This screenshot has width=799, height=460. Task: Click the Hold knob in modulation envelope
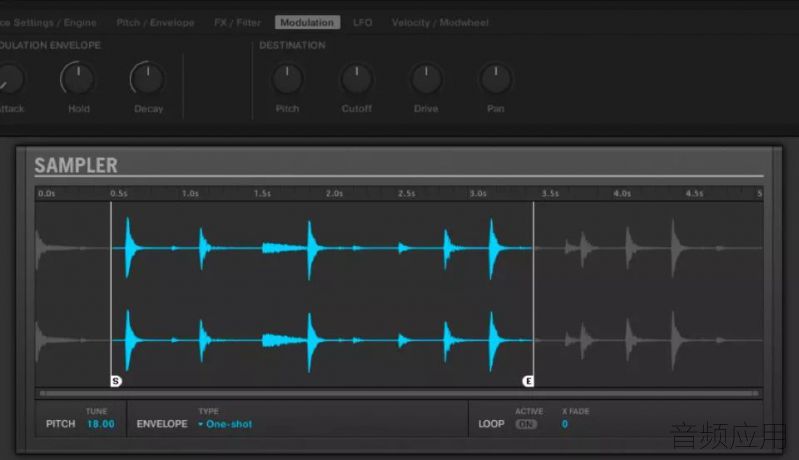point(78,79)
